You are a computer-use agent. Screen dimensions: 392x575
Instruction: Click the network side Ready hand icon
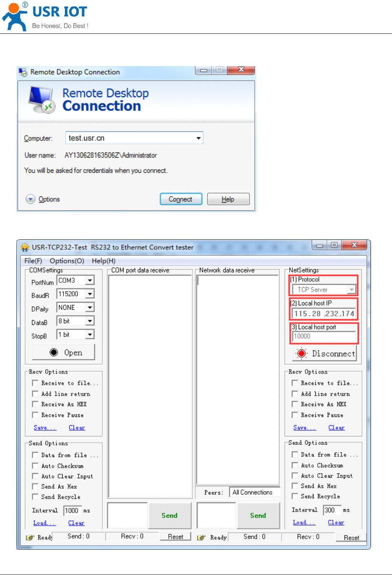click(201, 537)
